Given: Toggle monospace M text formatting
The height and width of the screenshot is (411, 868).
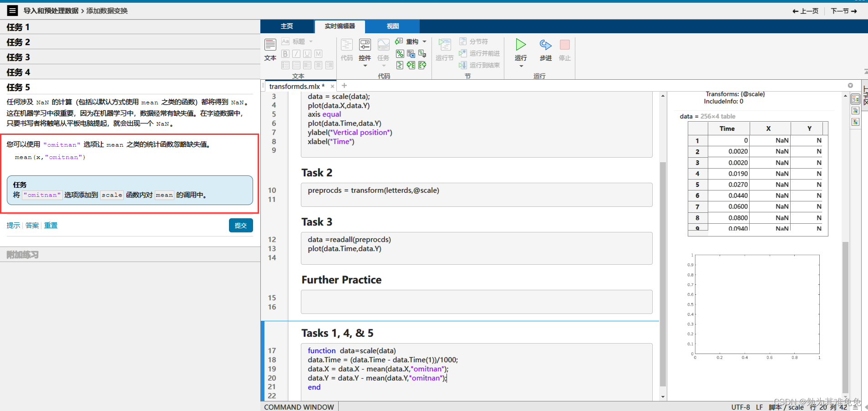Looking at the screenshot, I should click(318, 54).
